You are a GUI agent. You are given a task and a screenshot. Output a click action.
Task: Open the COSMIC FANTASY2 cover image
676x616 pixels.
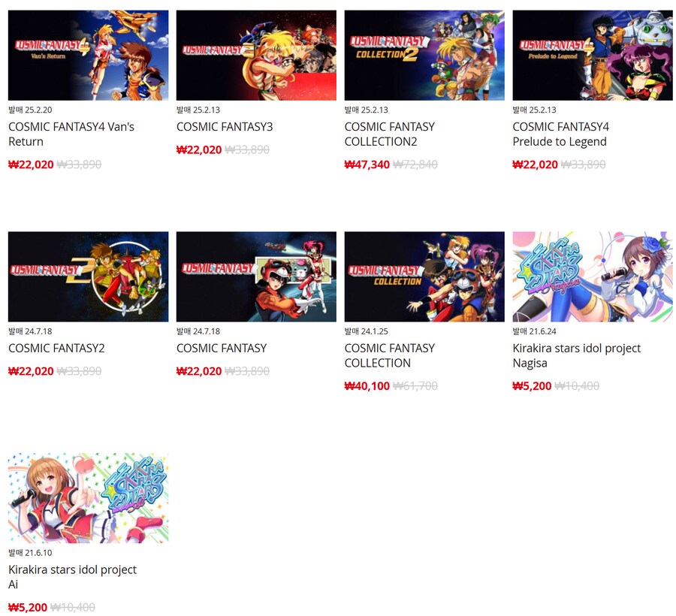pos(88,276)
